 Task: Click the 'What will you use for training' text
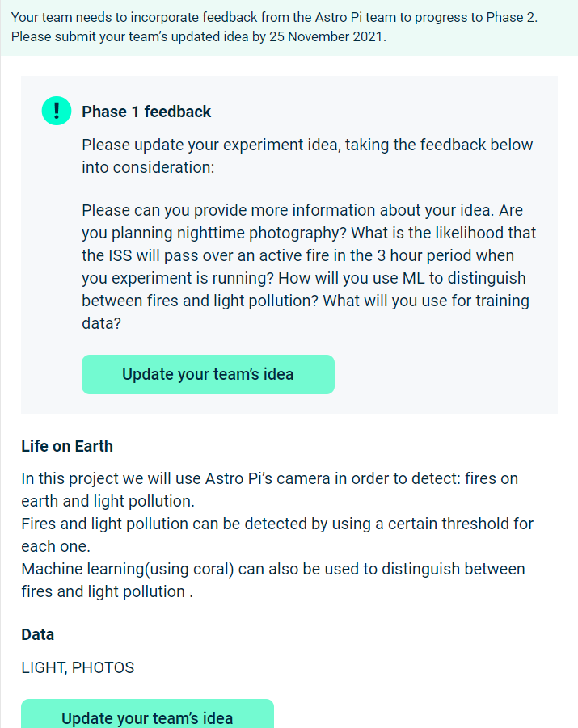pos(426,301)
